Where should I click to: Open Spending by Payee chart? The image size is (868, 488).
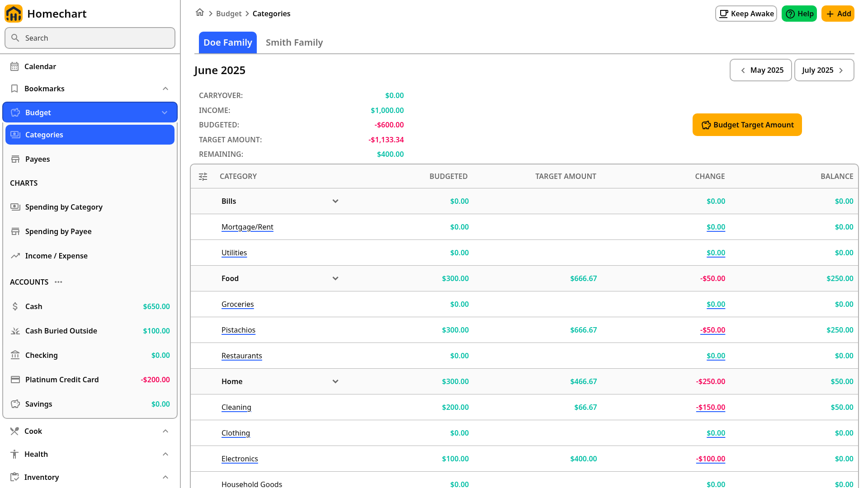(x=90, y=231)
